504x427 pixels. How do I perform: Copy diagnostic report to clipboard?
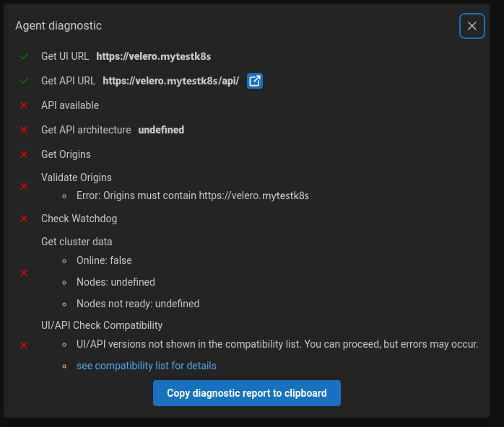coord(246,393)
